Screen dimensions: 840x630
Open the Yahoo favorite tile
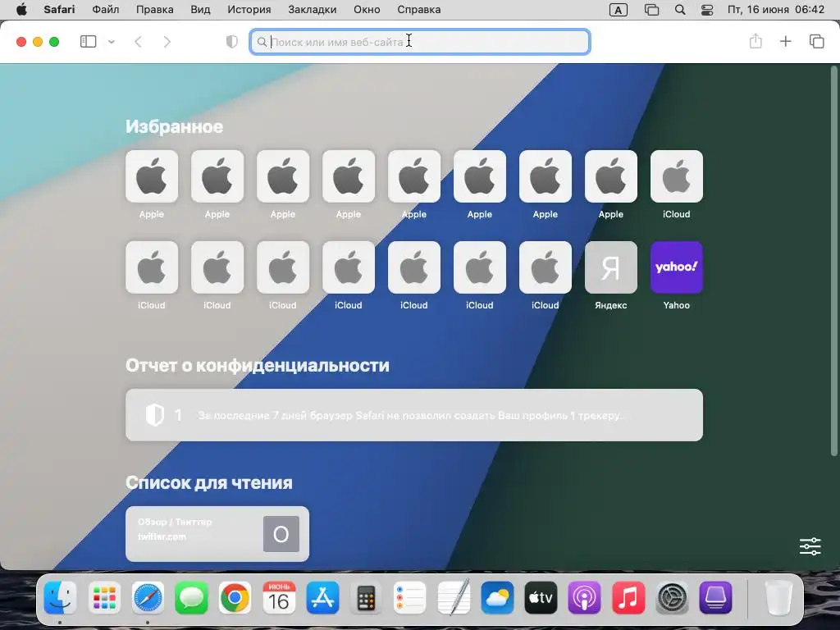point(677,267)
